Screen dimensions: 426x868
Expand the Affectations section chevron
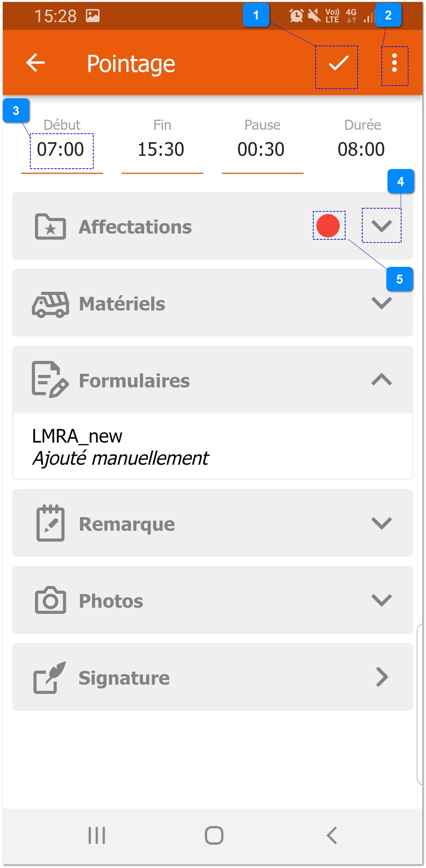381,226
